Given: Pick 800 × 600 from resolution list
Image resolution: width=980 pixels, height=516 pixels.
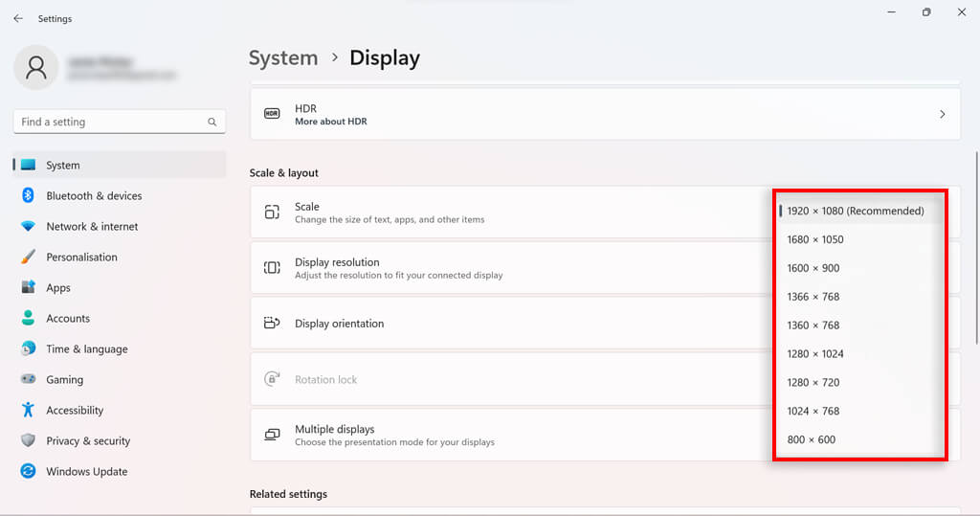Looking at the screenshot, I should tap(811, 439).
